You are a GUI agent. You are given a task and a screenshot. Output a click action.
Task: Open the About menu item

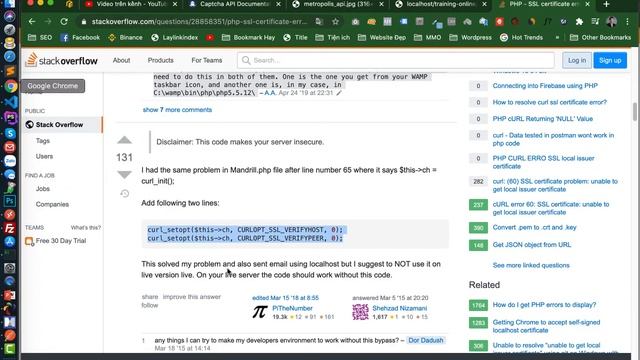tap(121, 60)
